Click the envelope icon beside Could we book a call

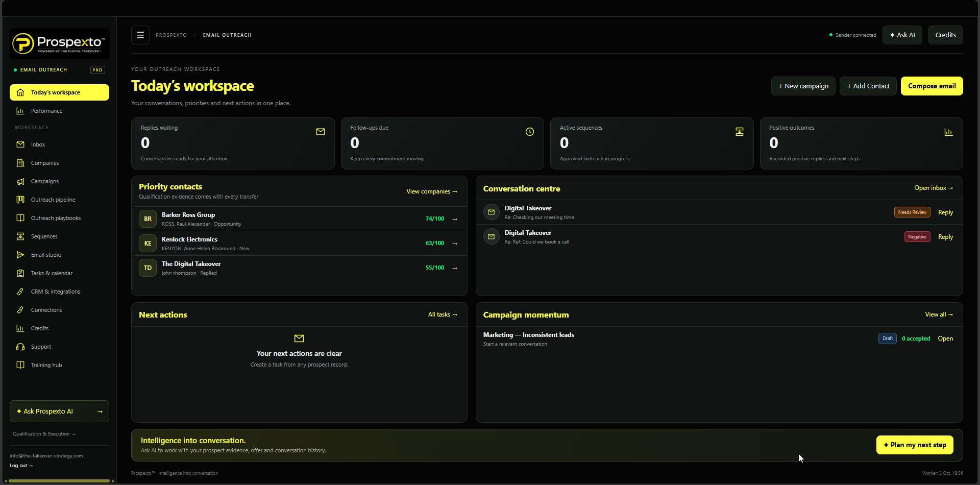coord(492,237)
